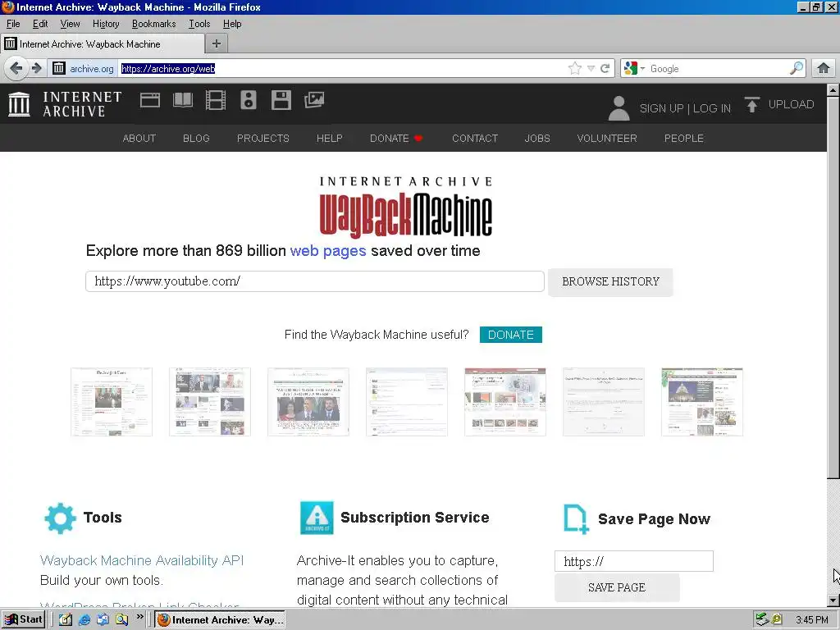The image size is (840, 630).
Task: Open the Texts book icon
Action: point(183,100)
